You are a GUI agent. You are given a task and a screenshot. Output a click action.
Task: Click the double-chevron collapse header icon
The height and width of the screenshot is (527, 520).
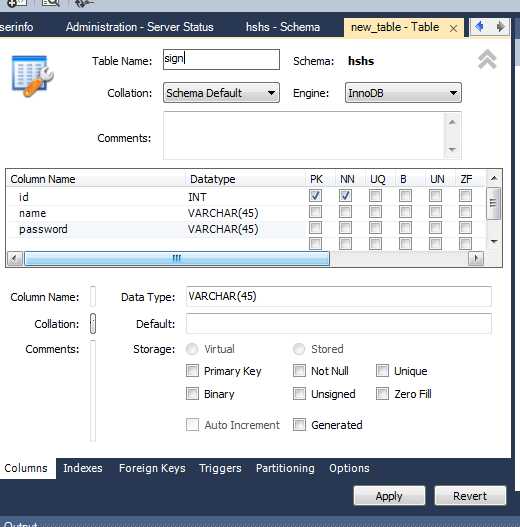tap(487, 59)
